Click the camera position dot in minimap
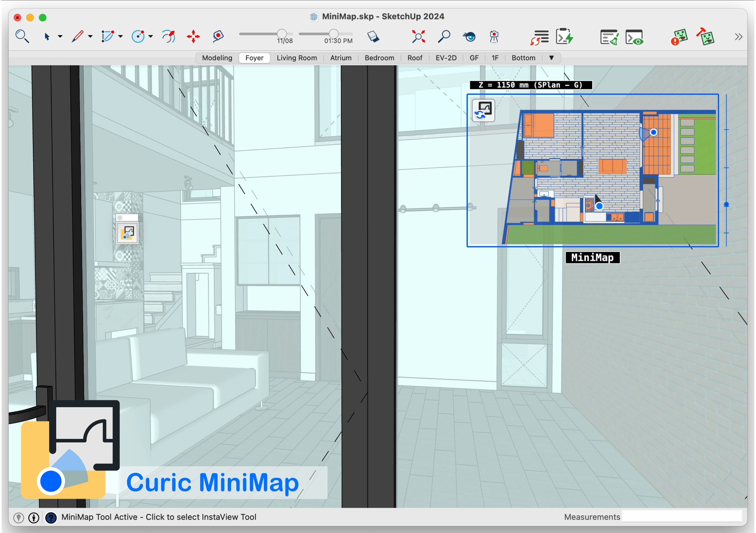This screenshot has width=756, height=533. point(653,132)
